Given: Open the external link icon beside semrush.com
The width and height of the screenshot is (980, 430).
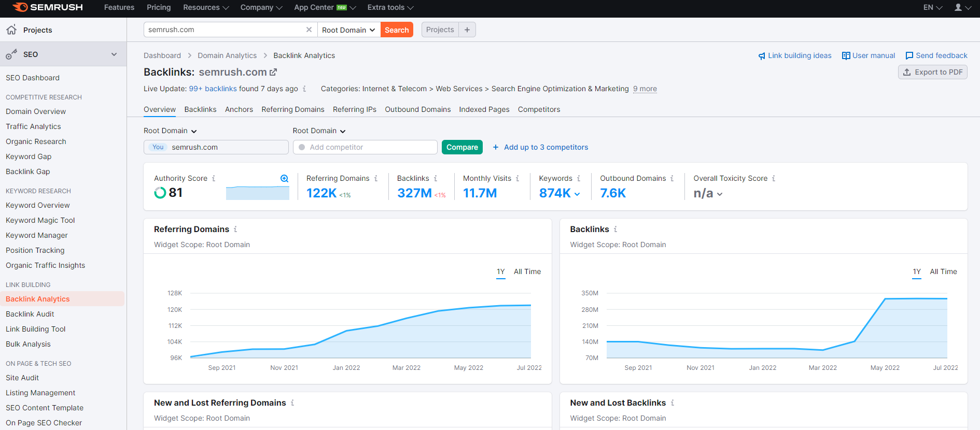Looking at the screenshot, I should pyautogui.click(x=273, y=72).
